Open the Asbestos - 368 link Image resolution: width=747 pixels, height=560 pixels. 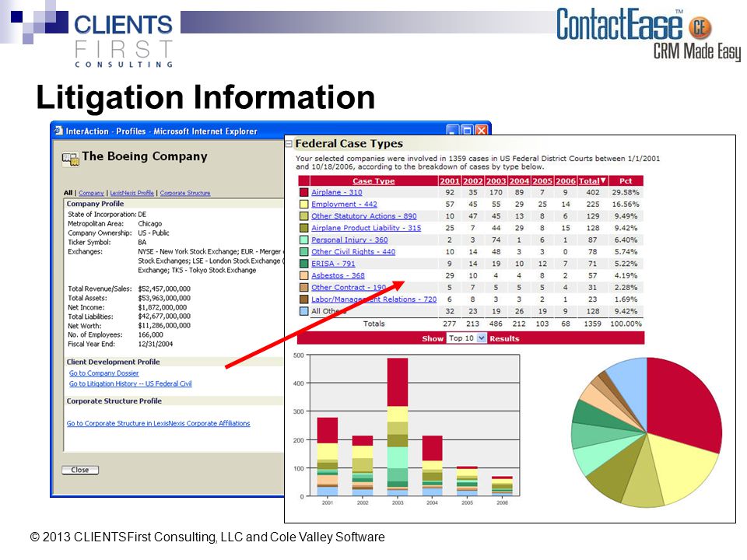tap(338, 275)
